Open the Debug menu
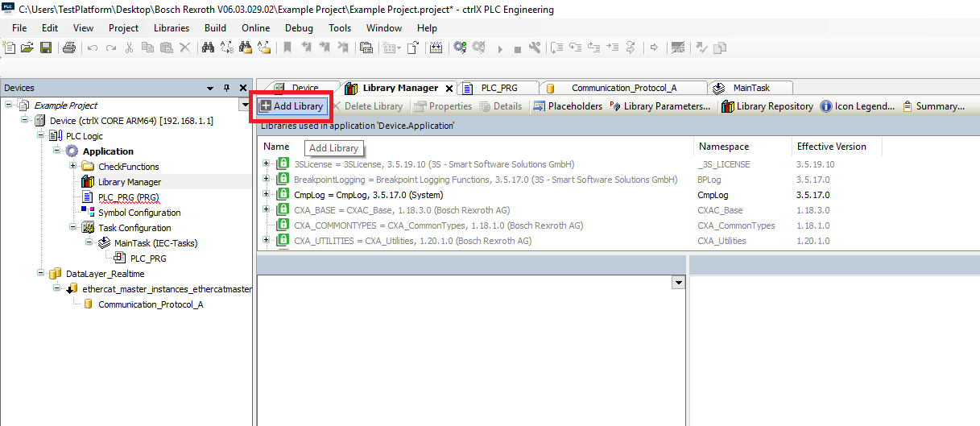Viewport: 980px width, 426px height. [299, 28]
